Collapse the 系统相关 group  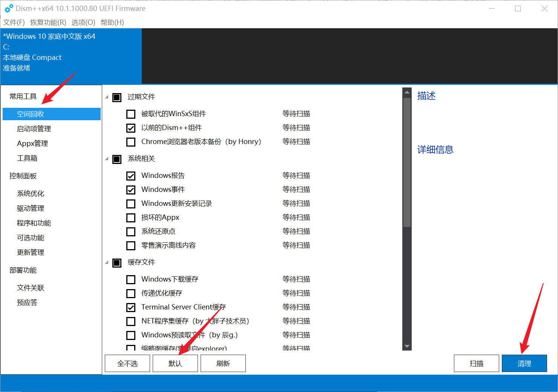[107, 159]
